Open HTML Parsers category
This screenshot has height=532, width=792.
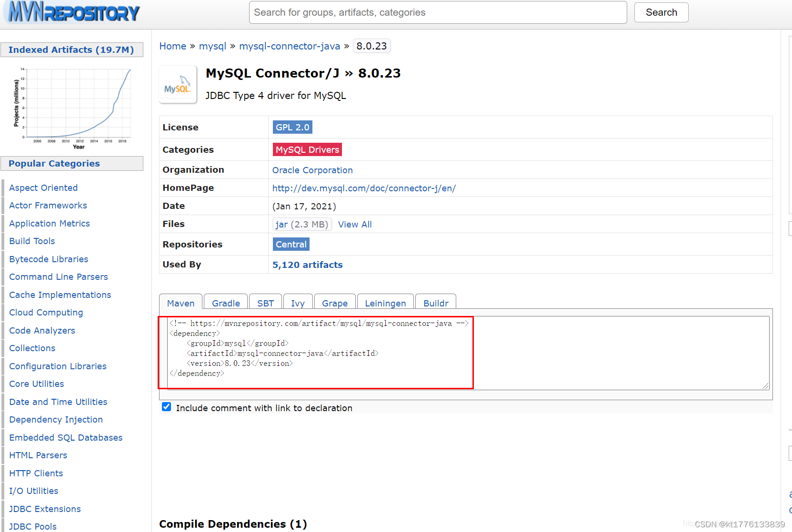click(x=38, y=455)
